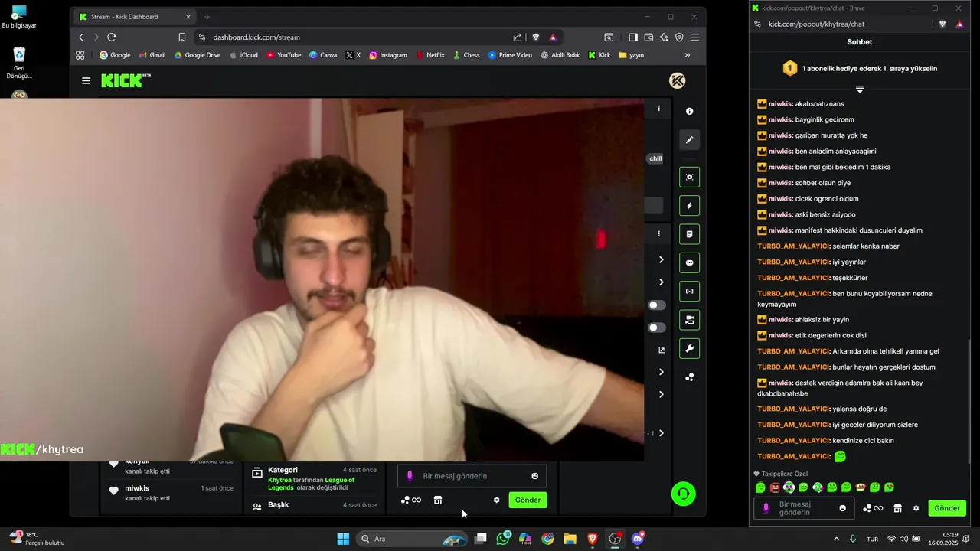Open the green headset support button
The width and height of the screenshot is (980, 551).
tap(684, 494)
